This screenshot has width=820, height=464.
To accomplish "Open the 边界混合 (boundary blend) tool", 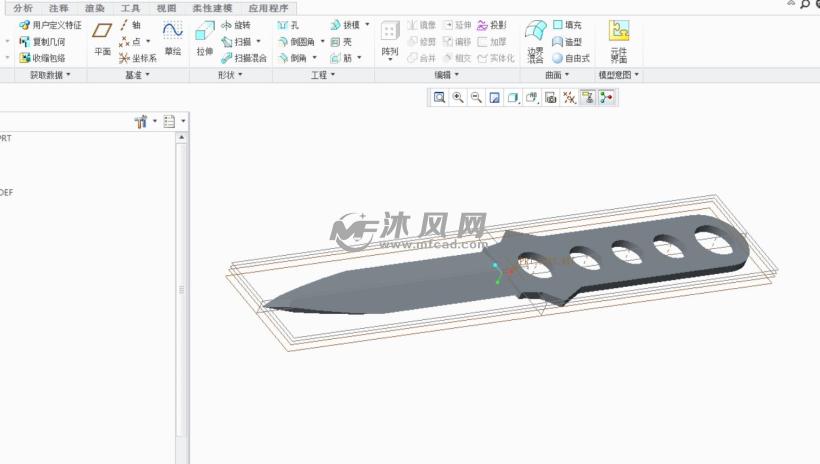I will [536, 42].
